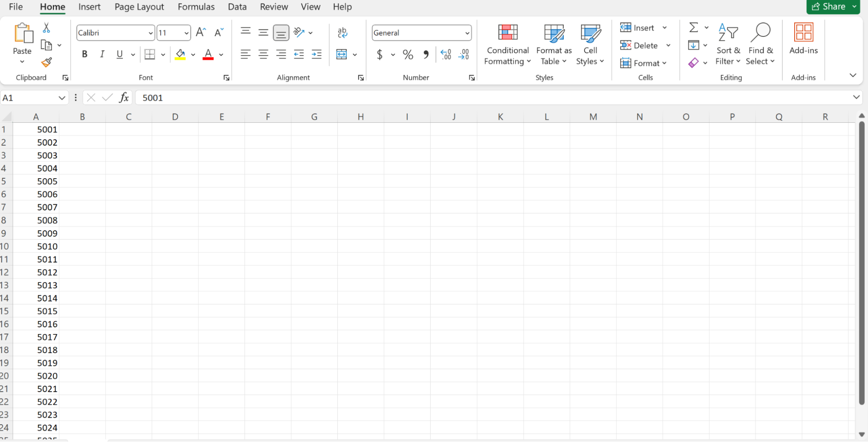Align text left in Alignment group
The width and height of the screenshot is (868, 442).
click(x=246, y=54)
